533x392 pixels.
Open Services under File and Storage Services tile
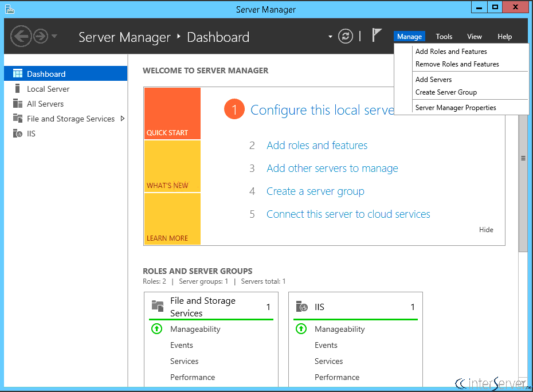(184, 361)
